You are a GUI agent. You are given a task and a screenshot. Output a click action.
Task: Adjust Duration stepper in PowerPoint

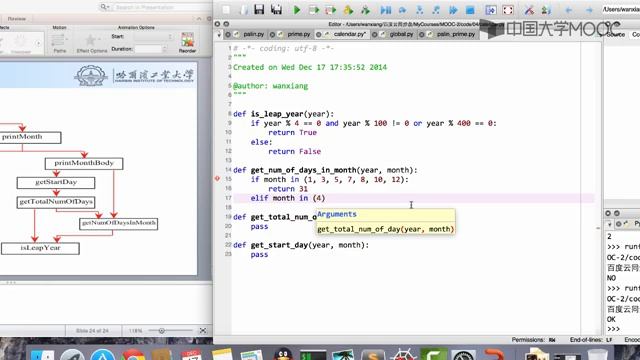point(164,49)
